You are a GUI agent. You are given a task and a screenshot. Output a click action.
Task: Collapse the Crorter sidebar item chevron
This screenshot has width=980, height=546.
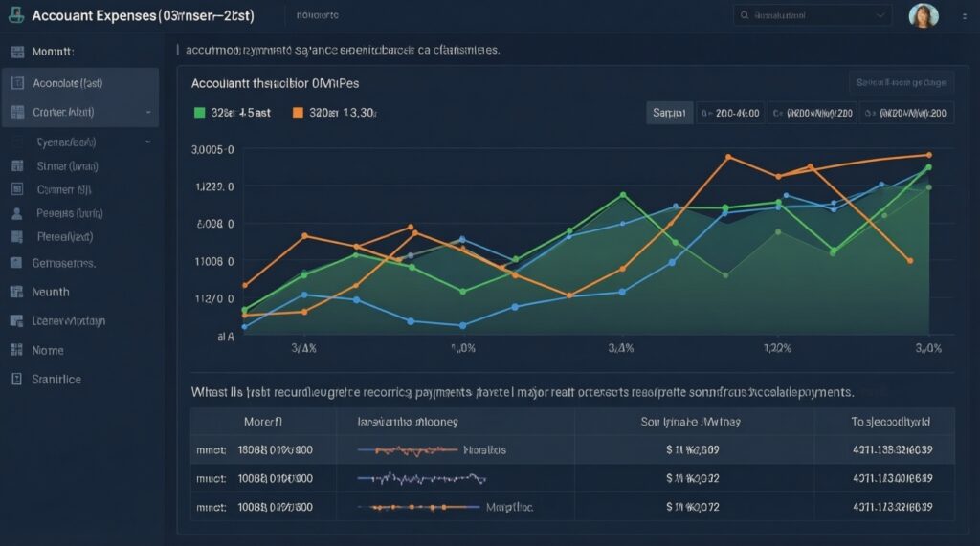click(x=148, y=113)
